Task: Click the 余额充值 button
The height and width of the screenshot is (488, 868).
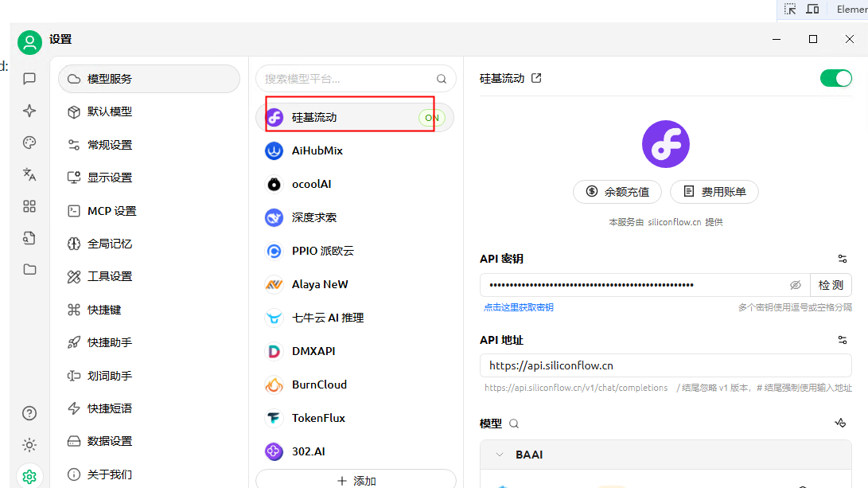Action: 617,192
